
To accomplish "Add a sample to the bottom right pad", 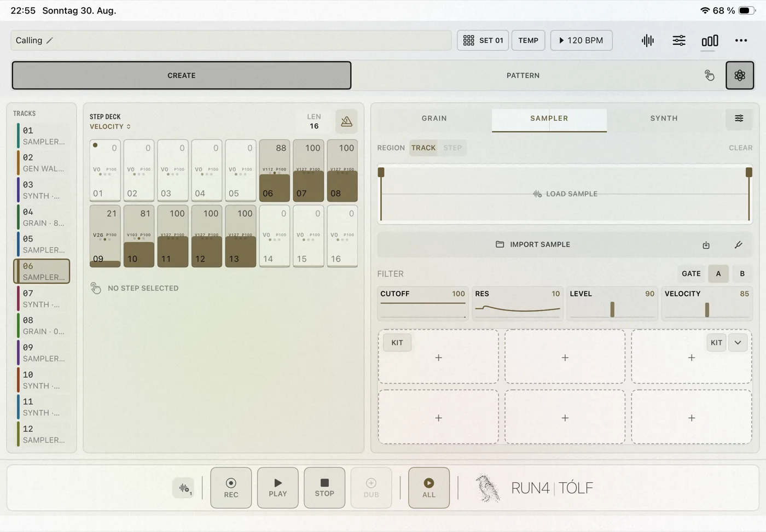I will click(692, 418).
